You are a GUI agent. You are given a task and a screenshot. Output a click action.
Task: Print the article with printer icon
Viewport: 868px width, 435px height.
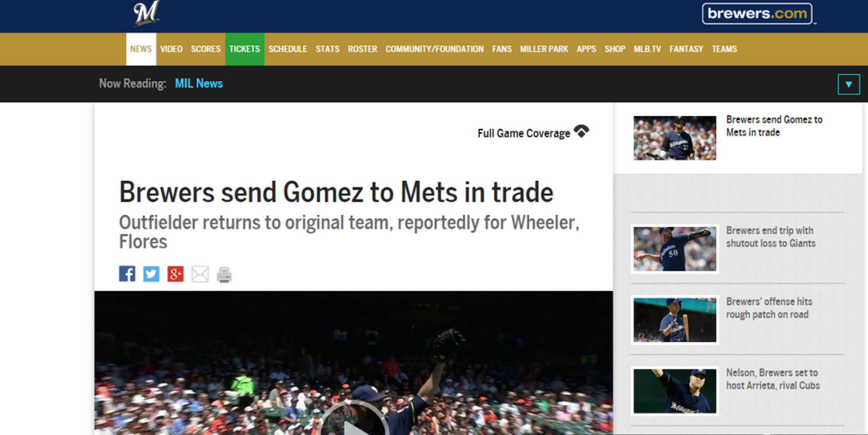(224, 275)
